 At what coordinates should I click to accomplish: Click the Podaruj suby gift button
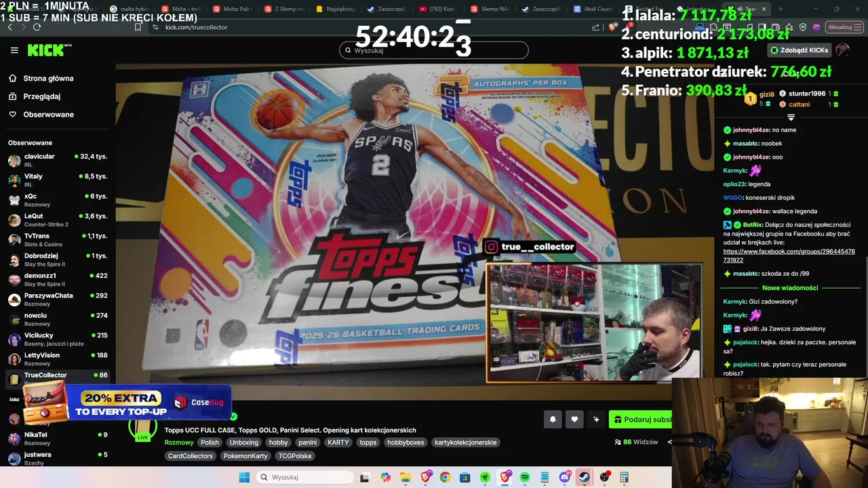tap(641, 420)
